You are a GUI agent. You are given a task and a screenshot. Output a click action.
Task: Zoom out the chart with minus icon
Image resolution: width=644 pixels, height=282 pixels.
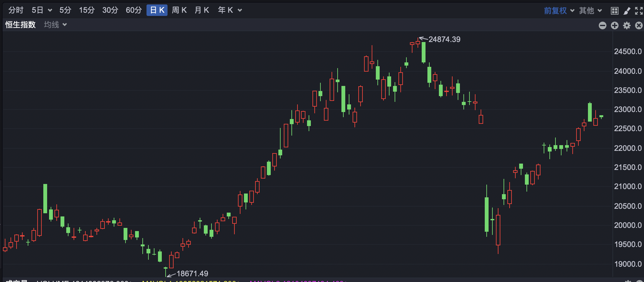tap(602, 25)
